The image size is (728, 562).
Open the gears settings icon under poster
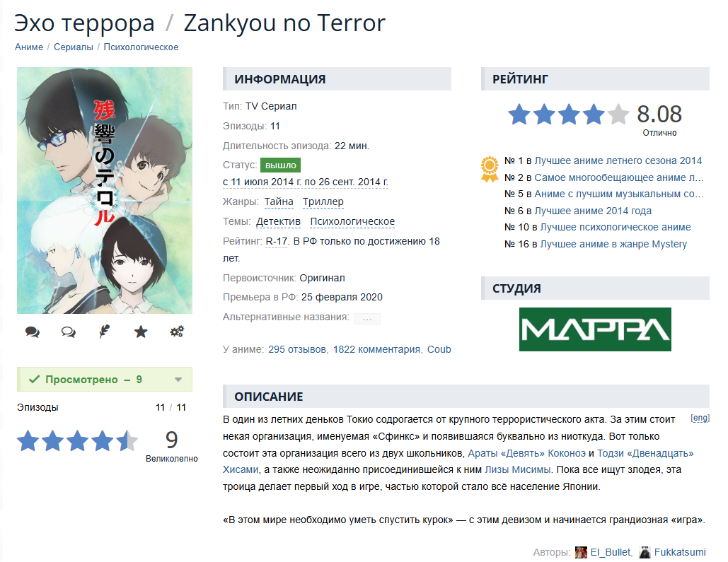[177, 332]
